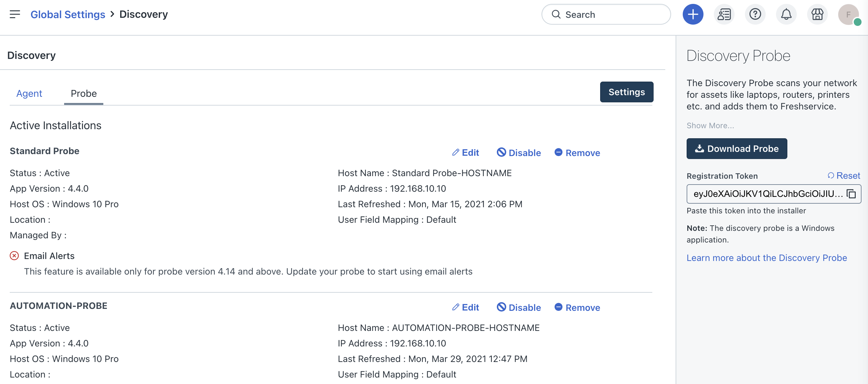The image size is (868, 384).
Task: Open the tasks list icon in header
Action: coord(724,14)
